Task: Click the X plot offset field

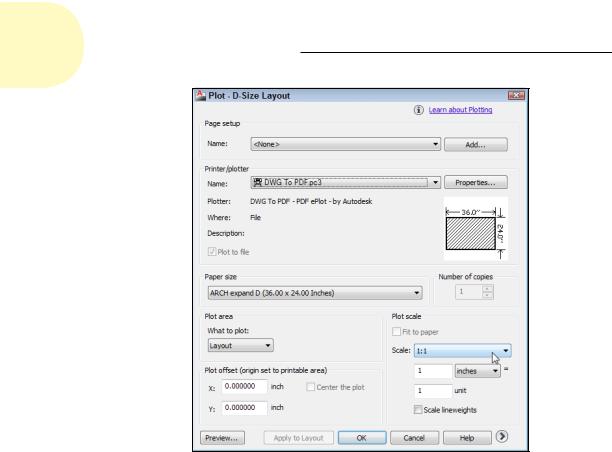Action: (x=245, y=386)
